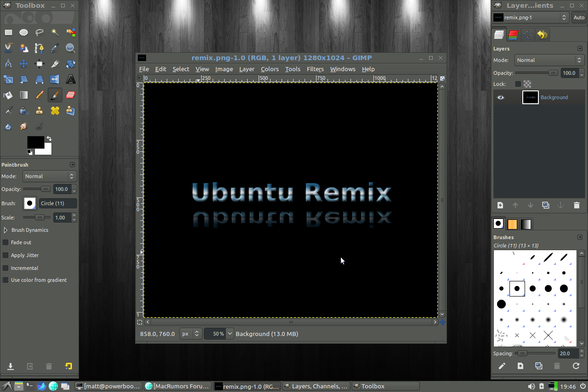Screen dimensions: 588x392
Task: Select the Heal bandage tool
Action: click(x=55, y=111)
